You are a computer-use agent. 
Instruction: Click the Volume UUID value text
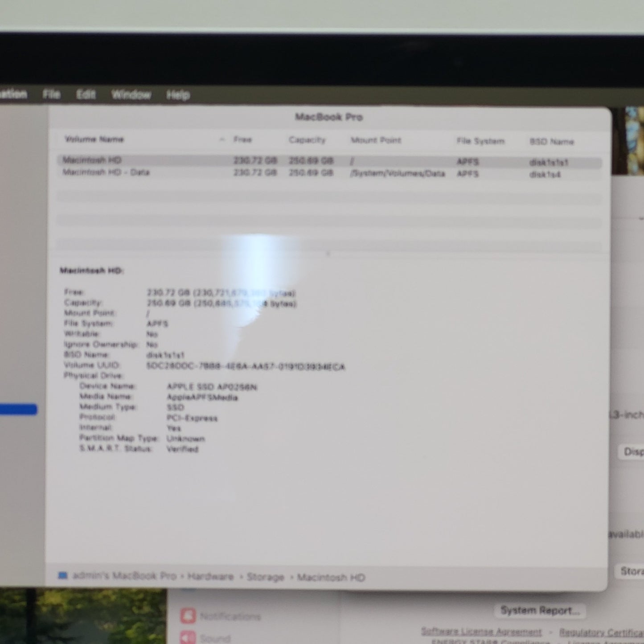coord(246,366)
